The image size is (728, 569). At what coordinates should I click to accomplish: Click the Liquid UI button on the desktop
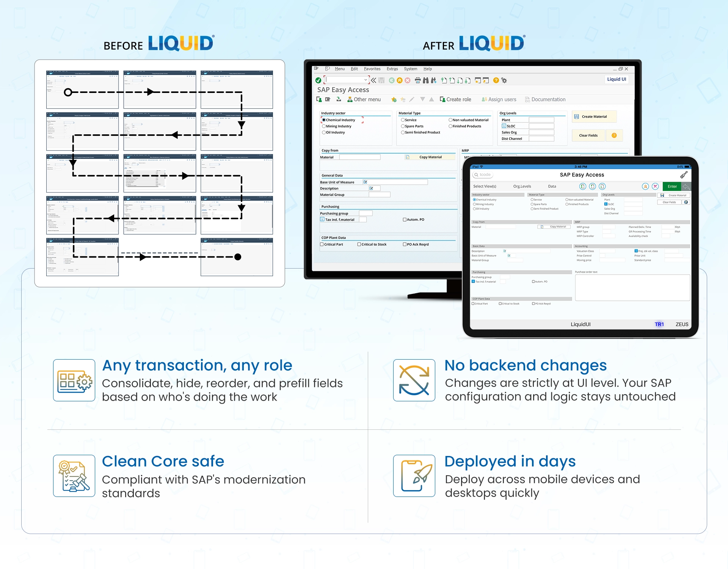click(x=617, y=79)
